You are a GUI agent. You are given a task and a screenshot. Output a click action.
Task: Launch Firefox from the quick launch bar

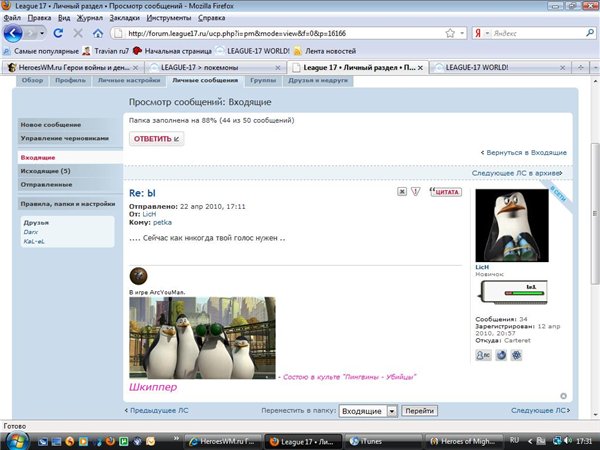pos(110,441)
